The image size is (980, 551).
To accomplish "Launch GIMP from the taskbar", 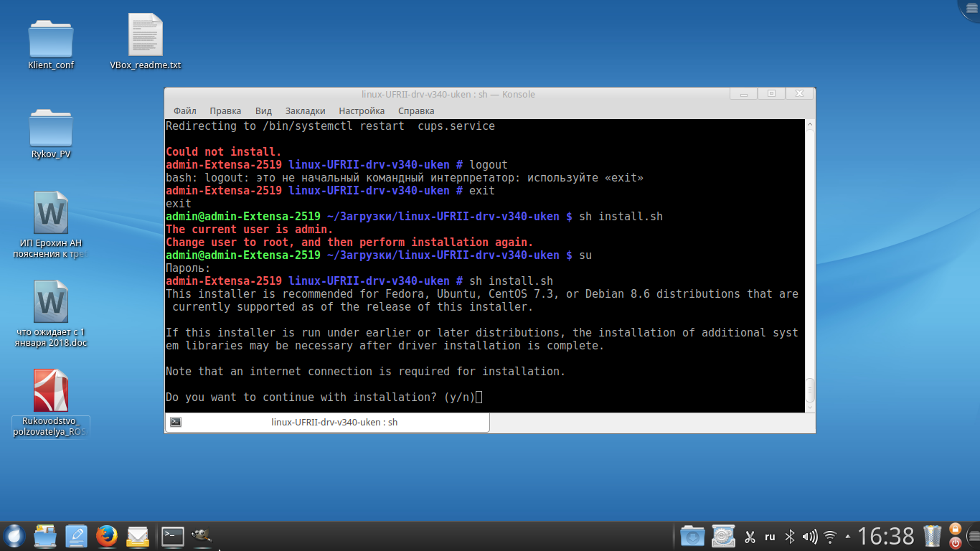I will (202, 536).
